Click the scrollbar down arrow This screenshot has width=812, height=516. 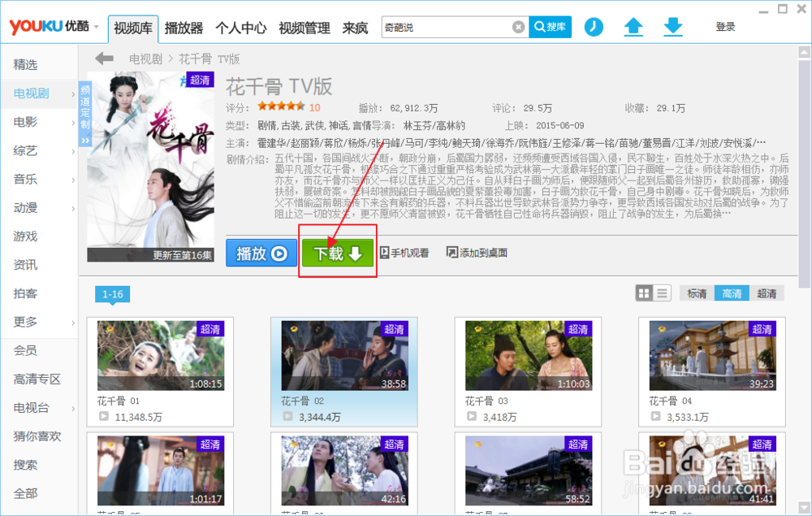point(804,507)
